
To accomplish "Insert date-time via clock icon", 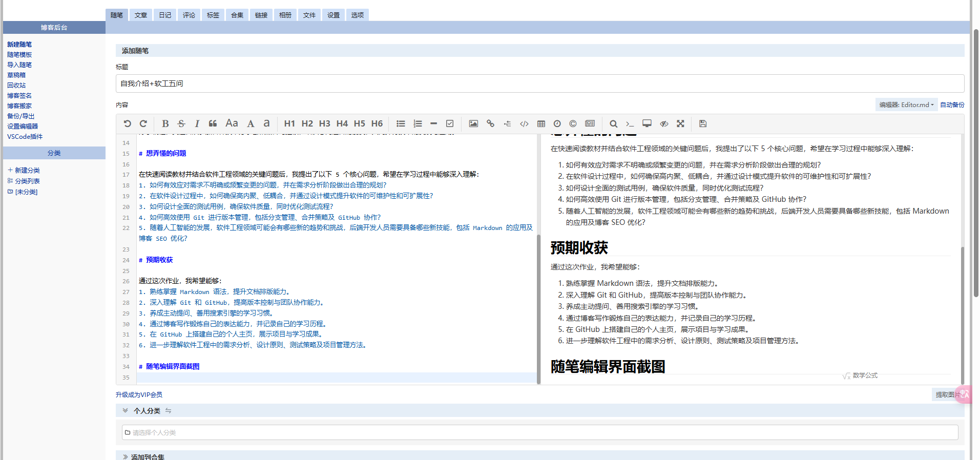I will tap(557, 123).
